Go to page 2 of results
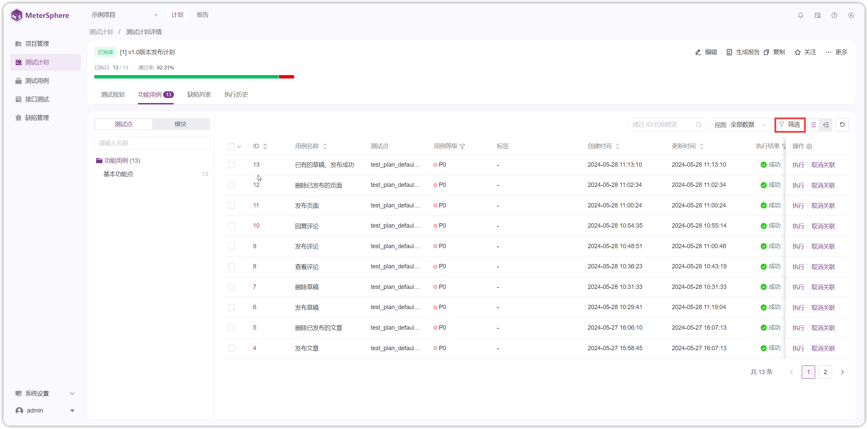 (x=825, y=372)
